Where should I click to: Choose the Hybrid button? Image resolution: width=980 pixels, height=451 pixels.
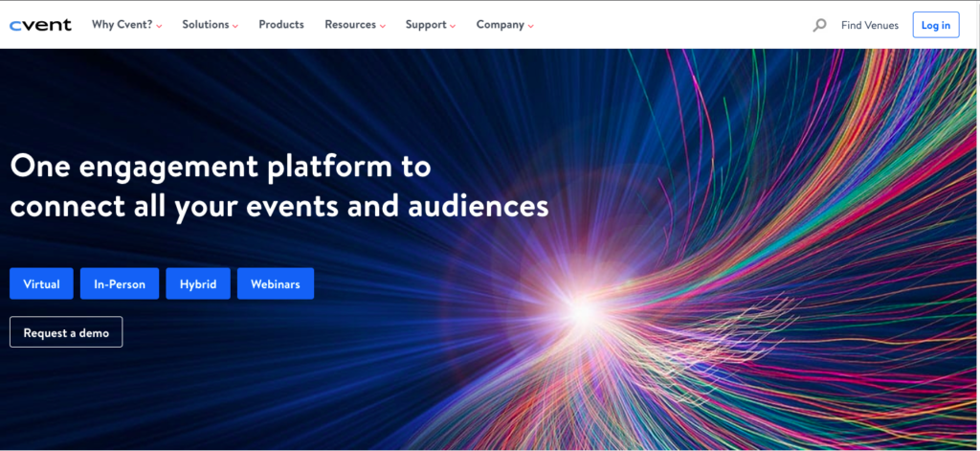click(x=198, y=284)
